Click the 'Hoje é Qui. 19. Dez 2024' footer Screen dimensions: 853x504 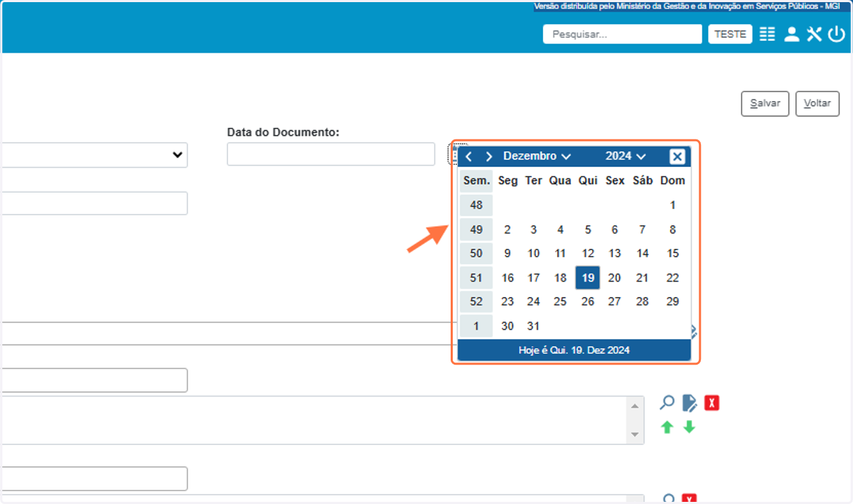click(x=574, y=350)
